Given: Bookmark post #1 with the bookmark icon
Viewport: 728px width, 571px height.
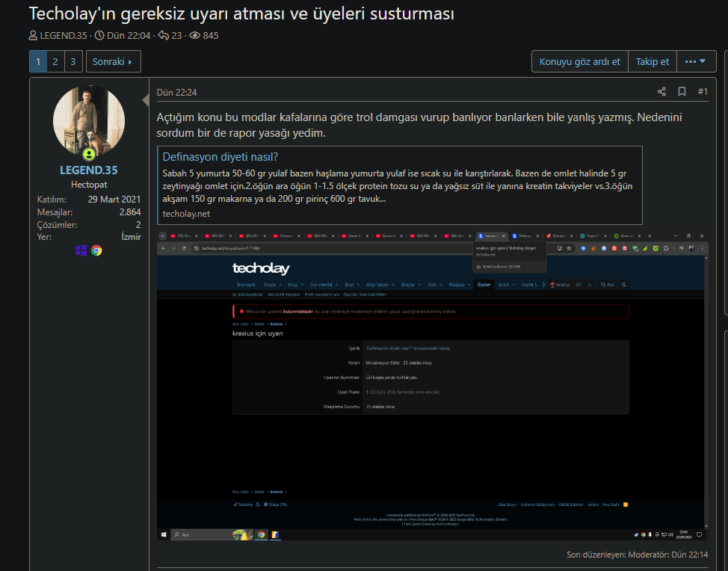Looking at the screenshot, I should click(x=682, y=91).
